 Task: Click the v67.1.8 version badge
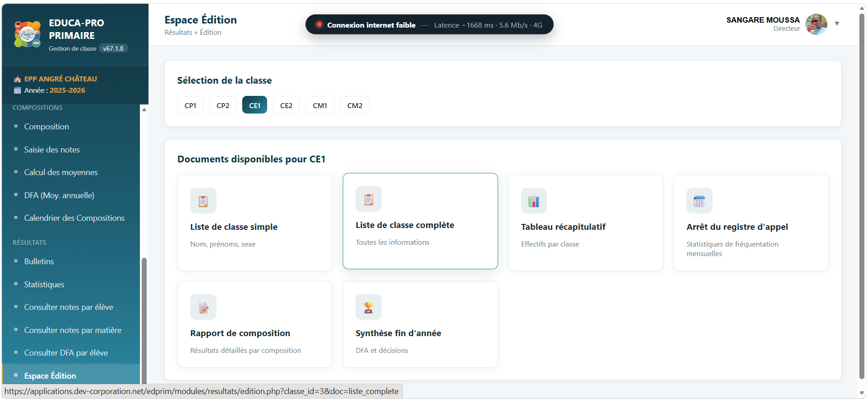click(113, 48)
